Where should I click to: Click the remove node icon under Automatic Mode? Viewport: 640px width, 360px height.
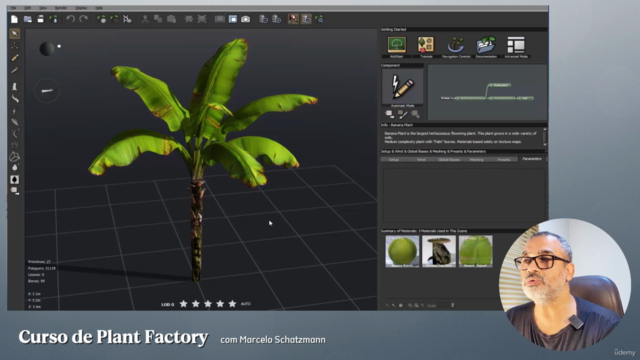pos(389,114)
